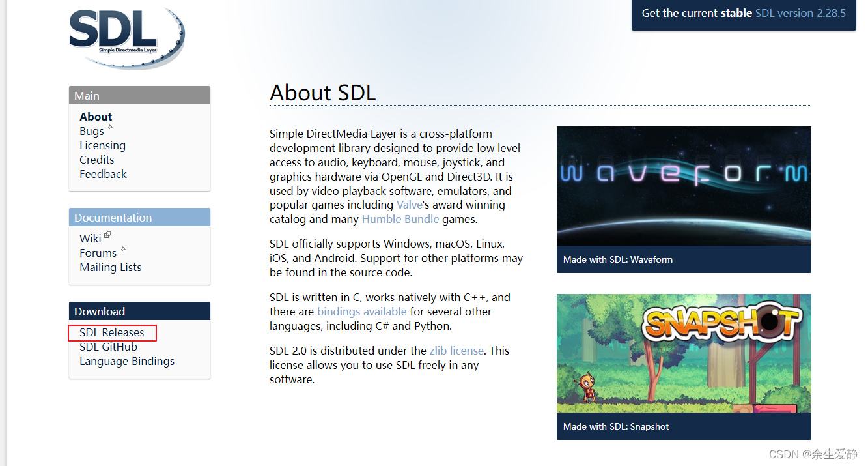The height and width of the screenshot is (466, 868).
Task: Open the Language Bindings page
Action: [127, 361]
